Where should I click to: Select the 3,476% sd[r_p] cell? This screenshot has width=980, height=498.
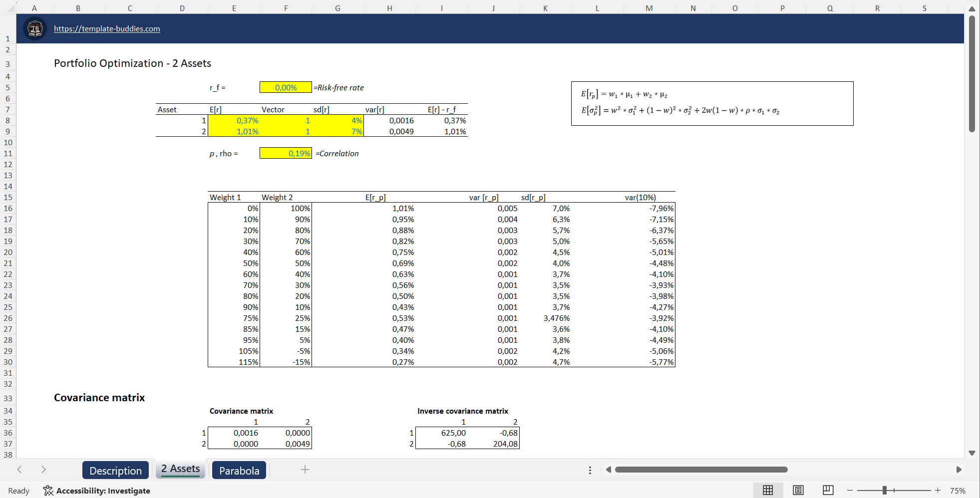click(x=545, y=318)
